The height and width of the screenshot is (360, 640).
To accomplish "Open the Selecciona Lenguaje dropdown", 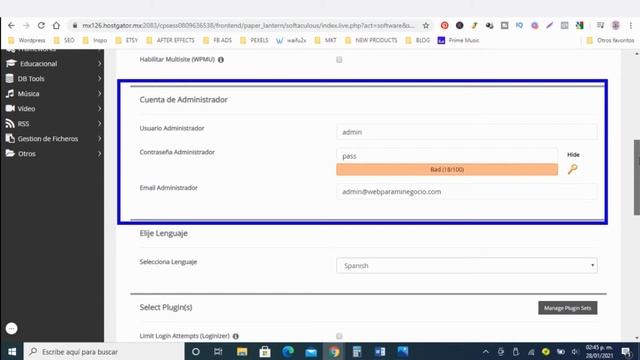I will click(467, 265).
